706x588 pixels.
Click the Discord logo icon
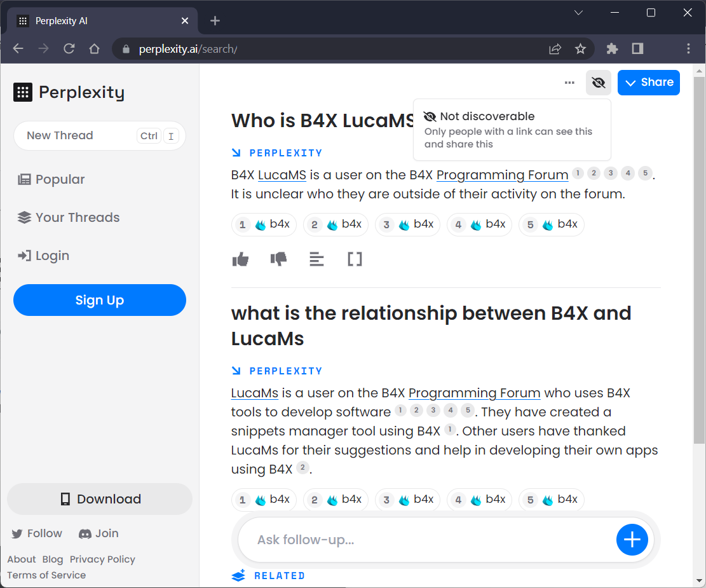pyautogui.click(x=85, y=534)
